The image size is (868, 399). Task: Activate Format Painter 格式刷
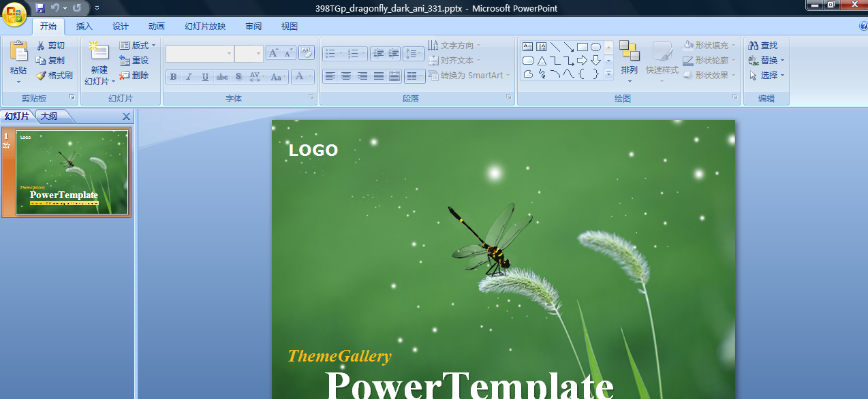pyautogui.click(x=54, y=76)
